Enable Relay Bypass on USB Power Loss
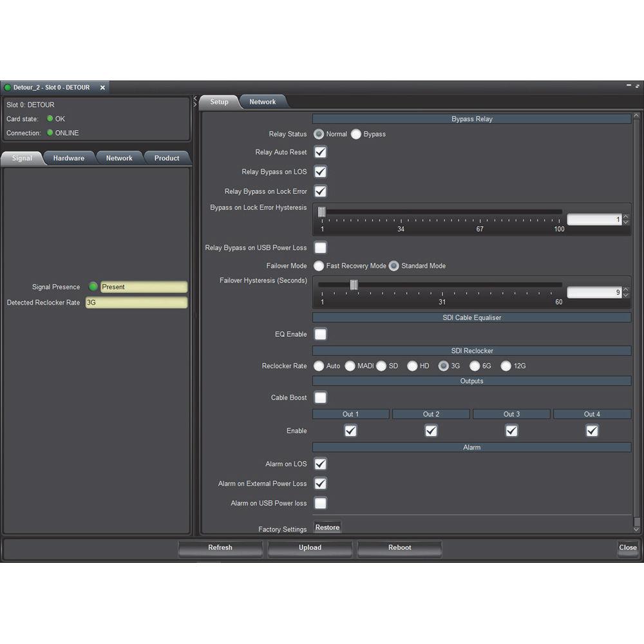Viewport: 644px width, 644px height. tap(320, 248)
